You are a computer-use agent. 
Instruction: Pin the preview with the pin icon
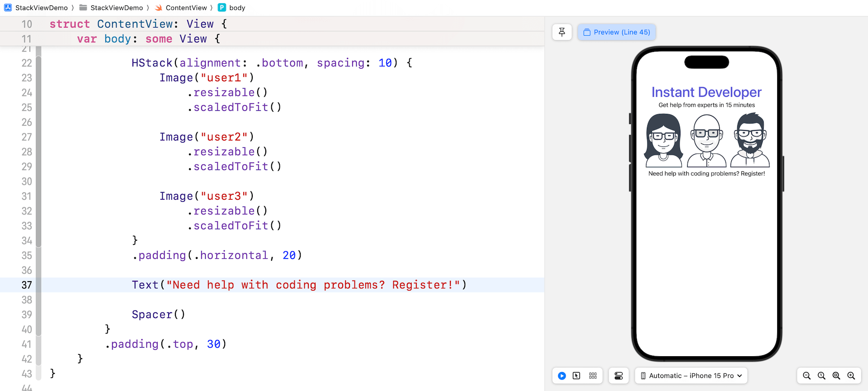(562, 32)
